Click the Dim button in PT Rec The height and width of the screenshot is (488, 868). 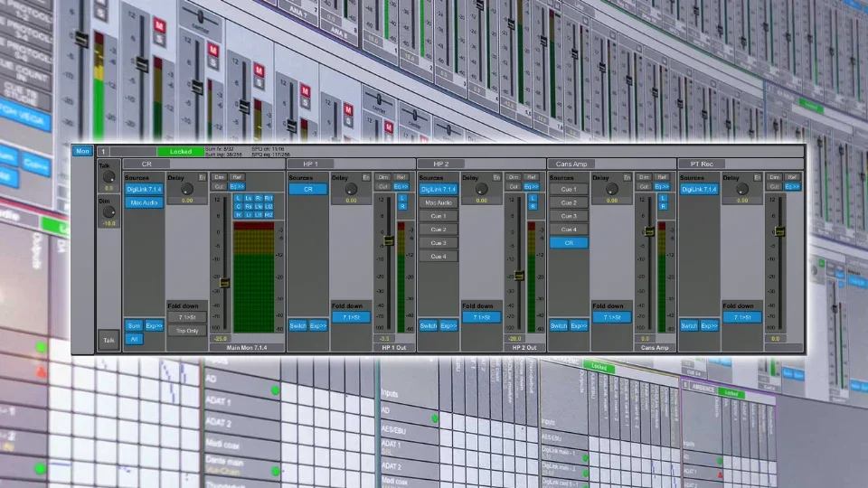[775, 178]
